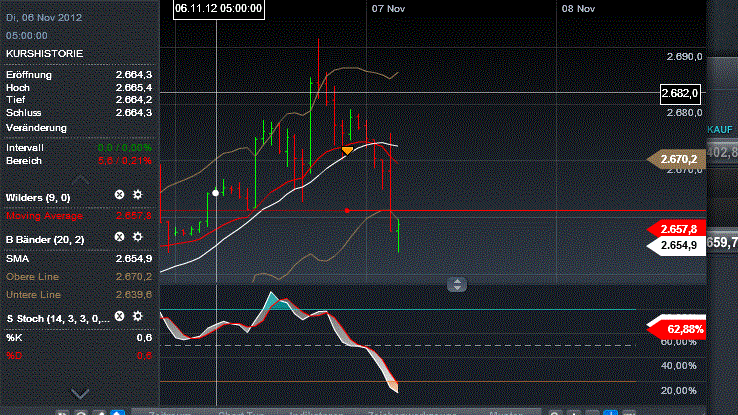Click the 40,00% stochastic axis label
The image size is (738, 415).
pyautogui.click(x=679, y=366)
